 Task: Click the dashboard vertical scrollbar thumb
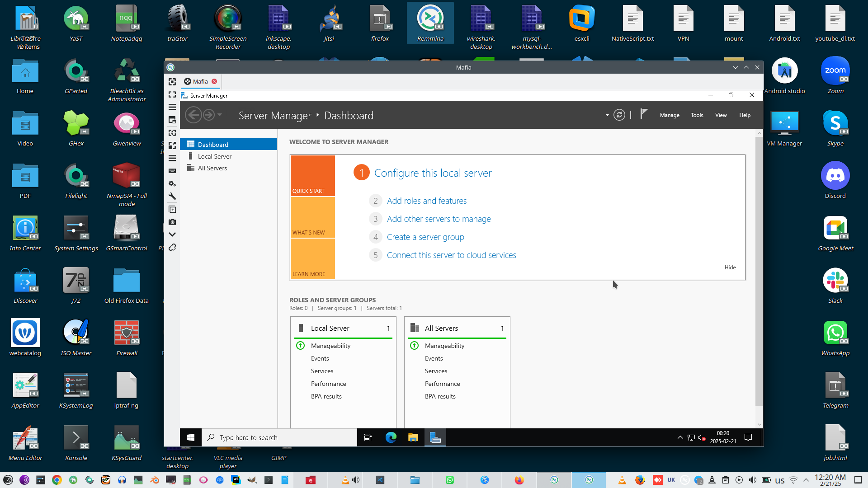759,271
